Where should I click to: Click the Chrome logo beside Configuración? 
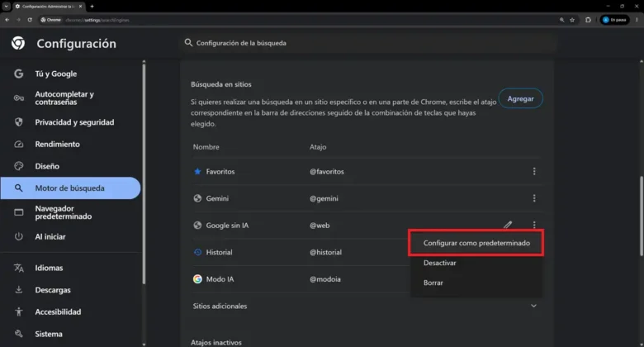pos(18,43)
